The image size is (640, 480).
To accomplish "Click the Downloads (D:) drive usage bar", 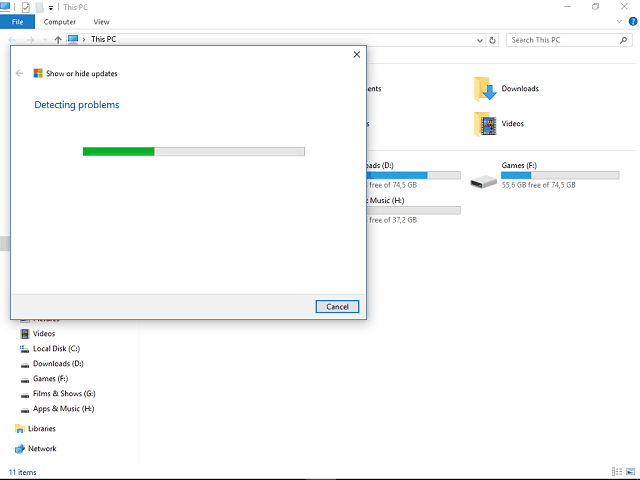I will (413, 175).
